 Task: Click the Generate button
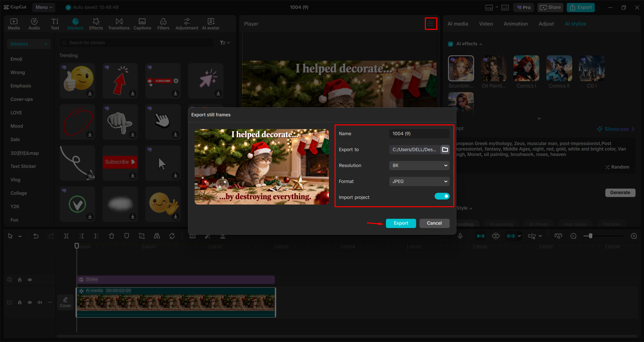point(620,192)
